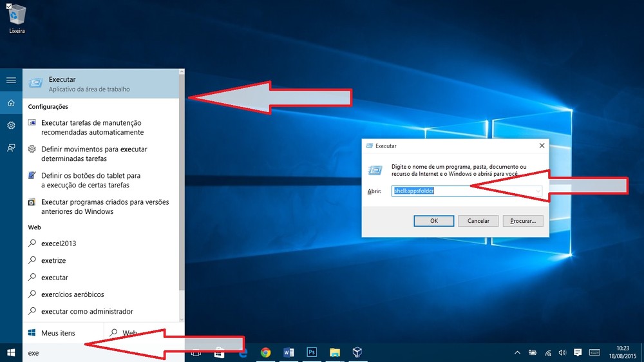Expand the Abrir combo box dropdown

[537, 191]
